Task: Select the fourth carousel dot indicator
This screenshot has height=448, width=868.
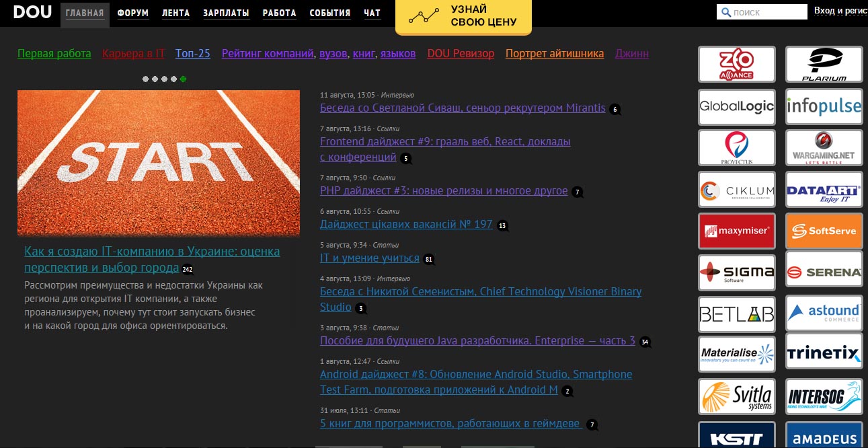Action: (x=173, y=79)
